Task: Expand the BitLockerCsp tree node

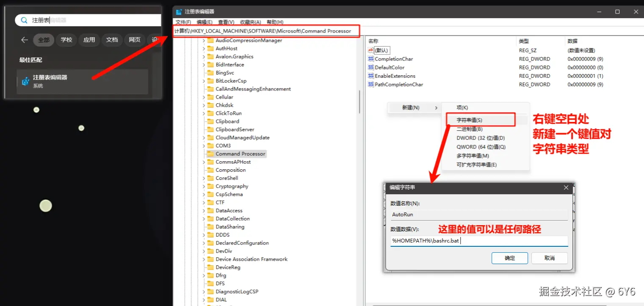Action: tap(204, 81)
